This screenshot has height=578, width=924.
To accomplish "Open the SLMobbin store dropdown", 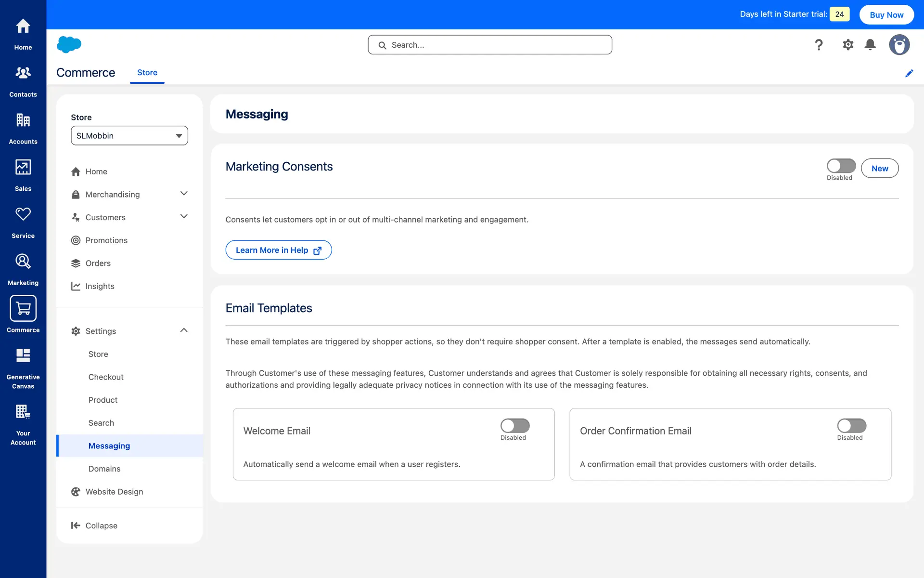I will [x=129, y=135].
